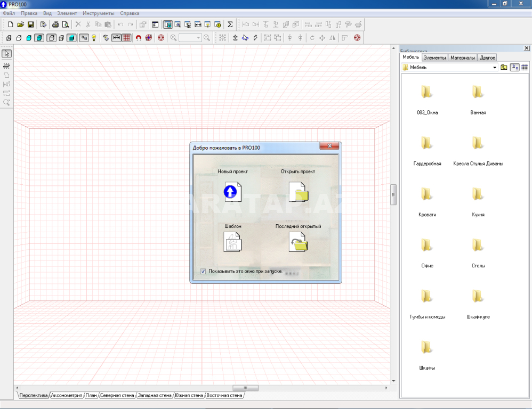The image size is (532, 409).
Task: Save the project with the floppy disk icon
Action: pos(30,24)
